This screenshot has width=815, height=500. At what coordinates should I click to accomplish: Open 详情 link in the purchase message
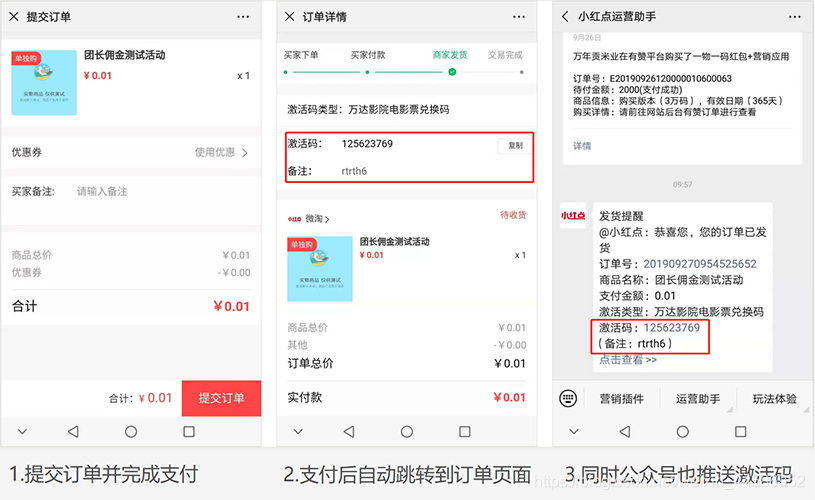pyautogui.click(x=582, y=146)
